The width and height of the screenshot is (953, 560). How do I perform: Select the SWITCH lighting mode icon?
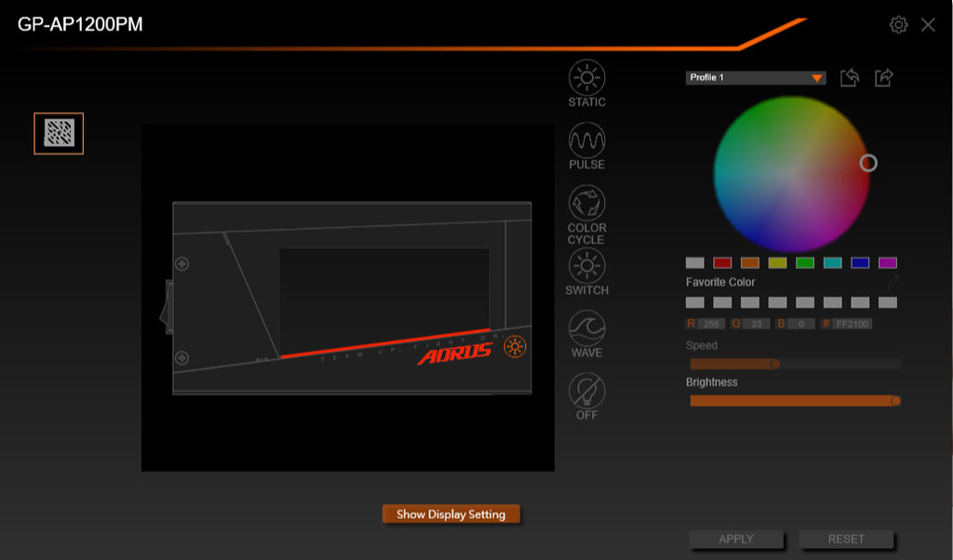(586, 265)
